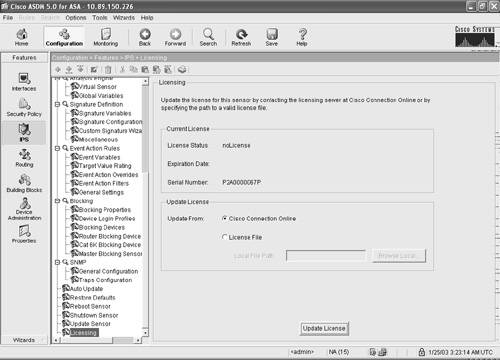Click the Update License button
This screenshot has height=360, width=500.
click(324, 328)
